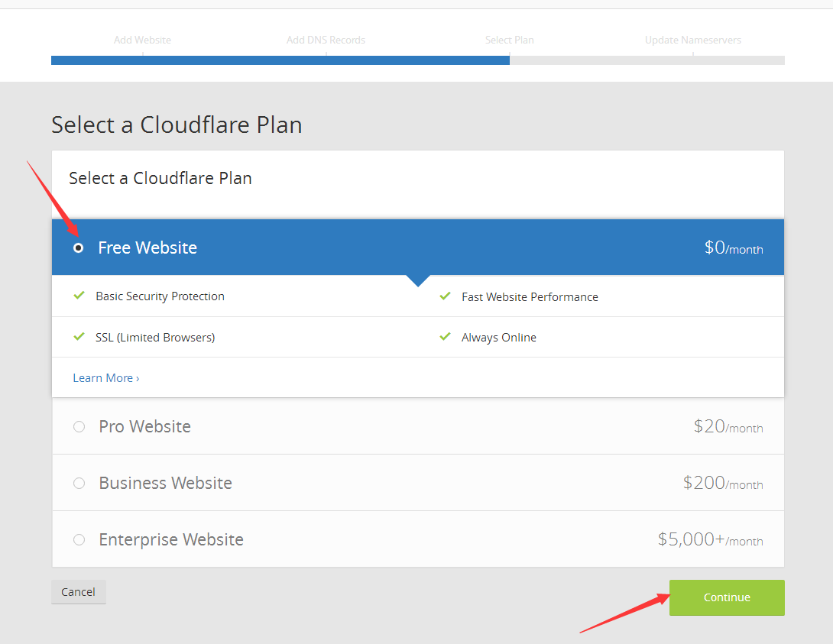Click the Always Online feature text

[499, 338]
